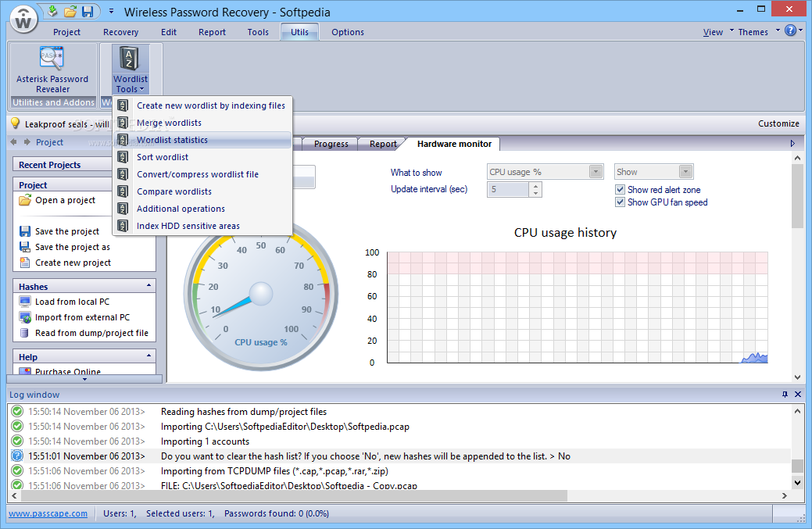Select the log row Importing 1 accounts
812x529 pixels.
(x=401, y=441)
